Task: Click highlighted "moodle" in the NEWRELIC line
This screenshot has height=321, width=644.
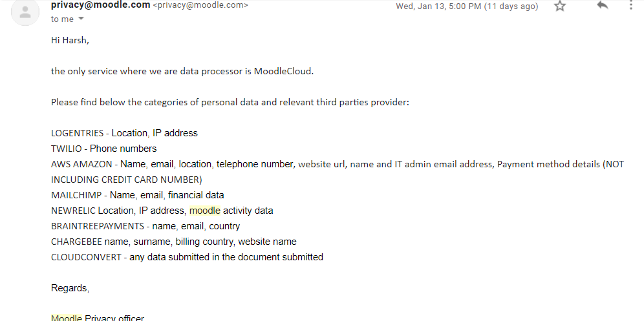Action: point(205,211)
